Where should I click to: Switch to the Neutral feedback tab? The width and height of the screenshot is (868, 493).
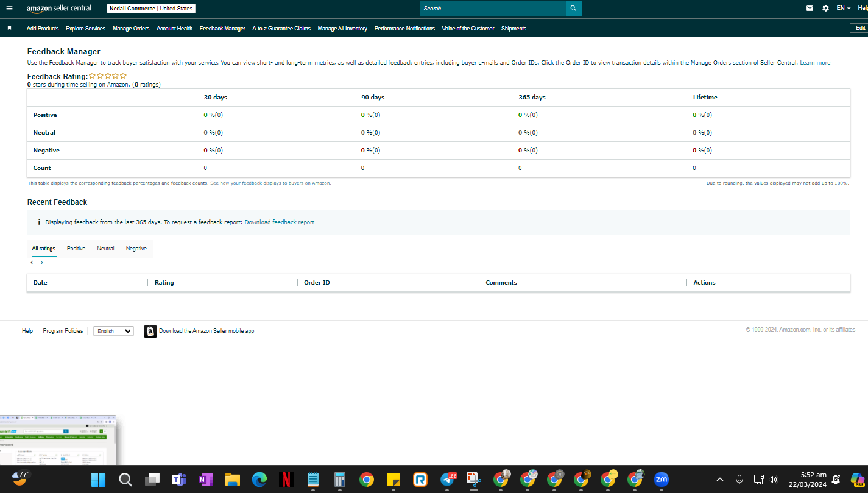click(105, 249)
